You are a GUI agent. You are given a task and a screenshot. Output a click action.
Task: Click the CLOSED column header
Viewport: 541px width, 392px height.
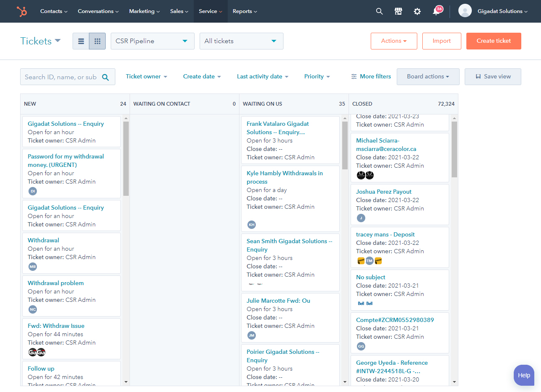[x=403, y=104]
